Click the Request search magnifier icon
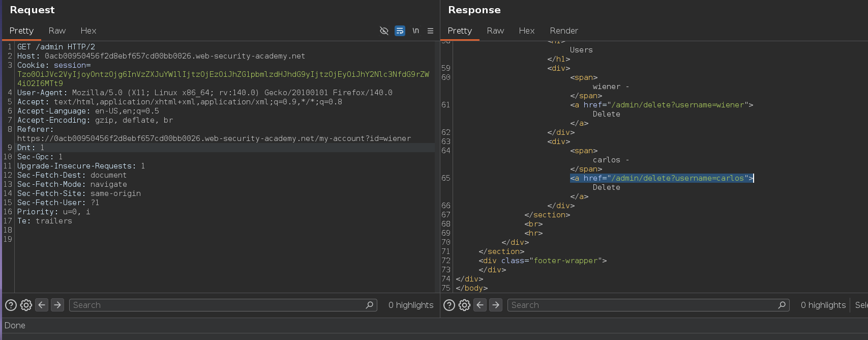This screenshot has width=868, height=340. click(x=370, y=305)
